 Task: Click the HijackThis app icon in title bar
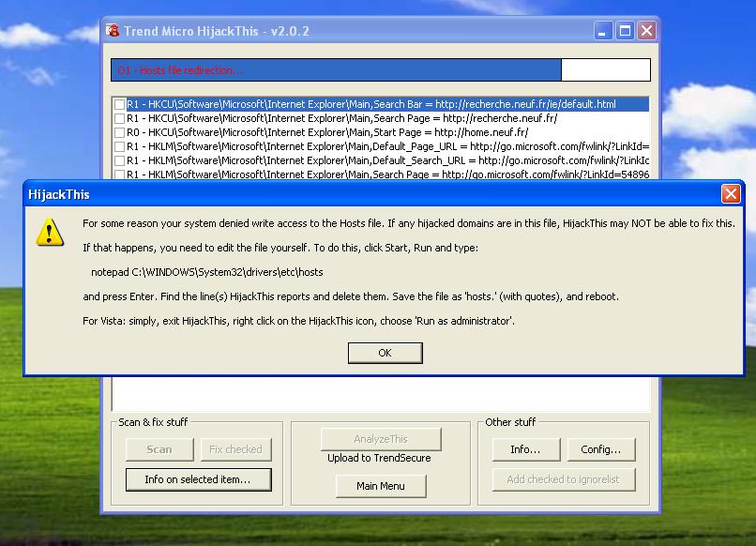point(113,31)
